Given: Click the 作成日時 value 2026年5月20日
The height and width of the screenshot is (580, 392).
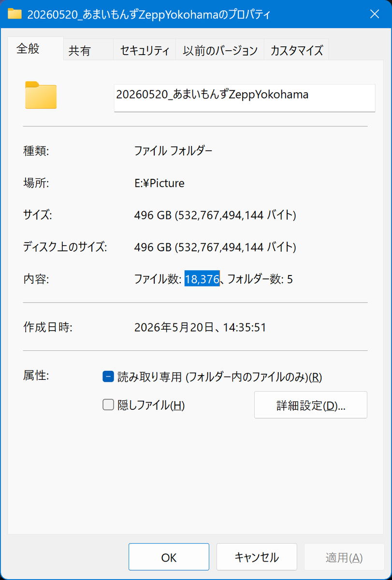Looking at the screenshot, I should point(200,328).
